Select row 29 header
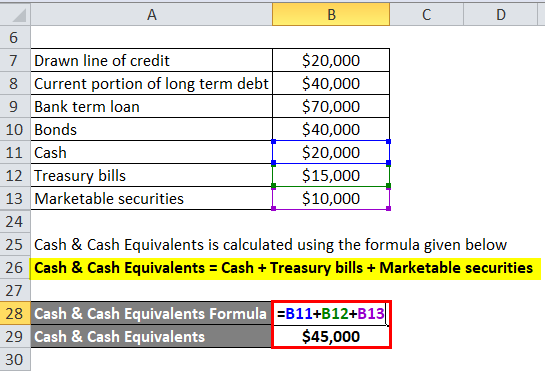The width and height of the screenshot is (545, 371). click(x=15, y=336)
